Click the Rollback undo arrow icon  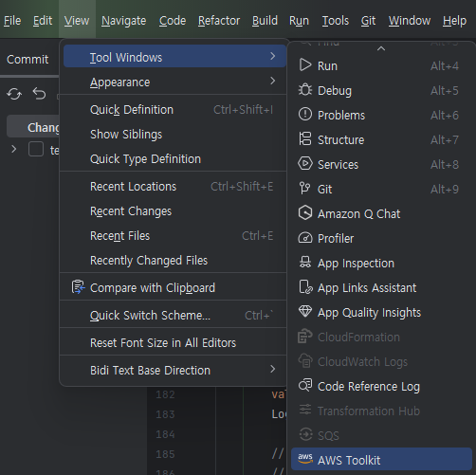point(39,94)
